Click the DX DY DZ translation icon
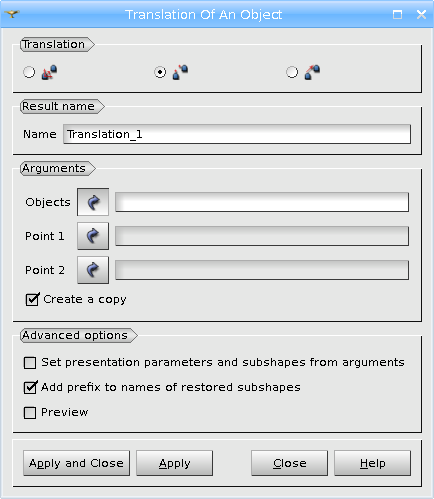The height and width of the screenshot is (499, 434). click(x=49, y=72)
